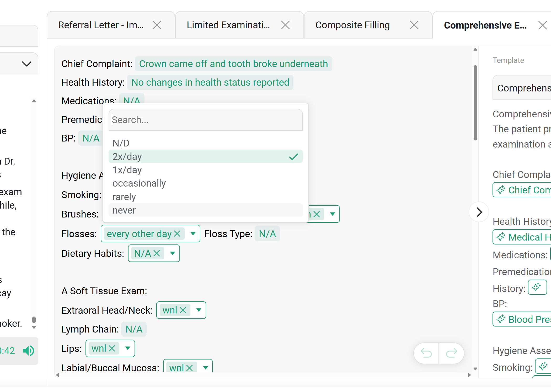The height and width of the screenshot is (392, 551).
Task: Click Floss Type N/A value
Action: tap(267, 234)
